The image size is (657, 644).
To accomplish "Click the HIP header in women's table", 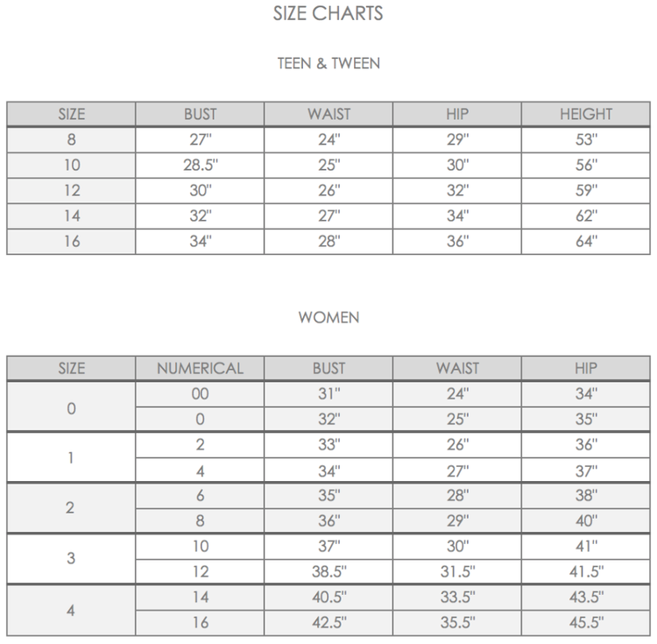I will click(x=586, y=368).
